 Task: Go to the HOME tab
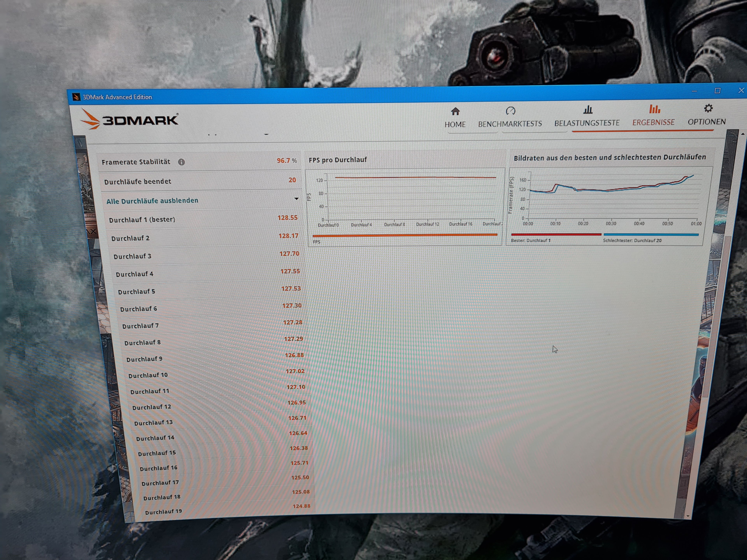point(455,125)
